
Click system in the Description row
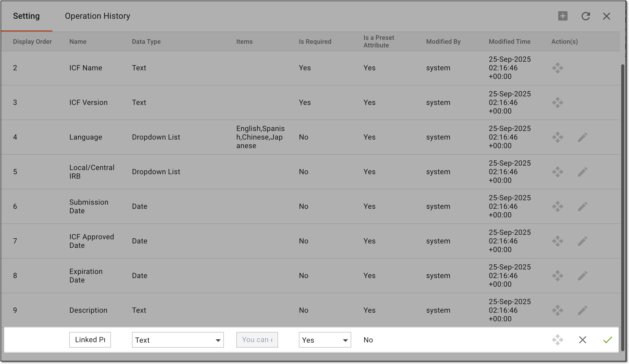pos(438,310)
